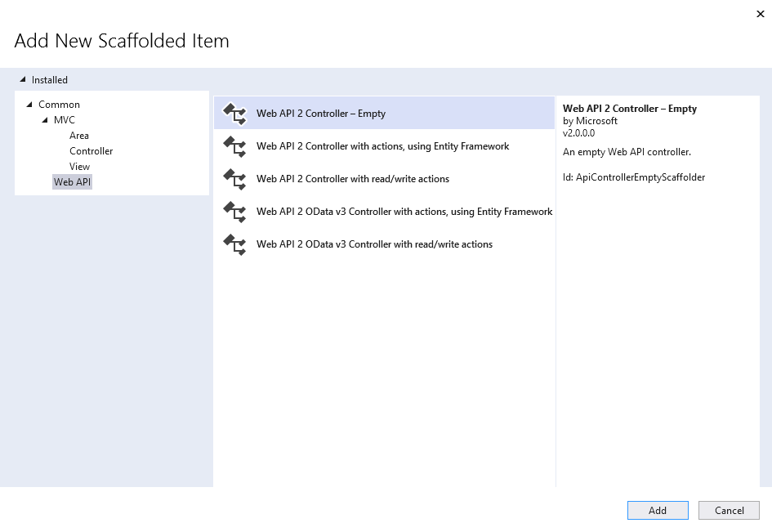Select the Area tree item
Screen dimensions: 772x532
click(79, 136)
